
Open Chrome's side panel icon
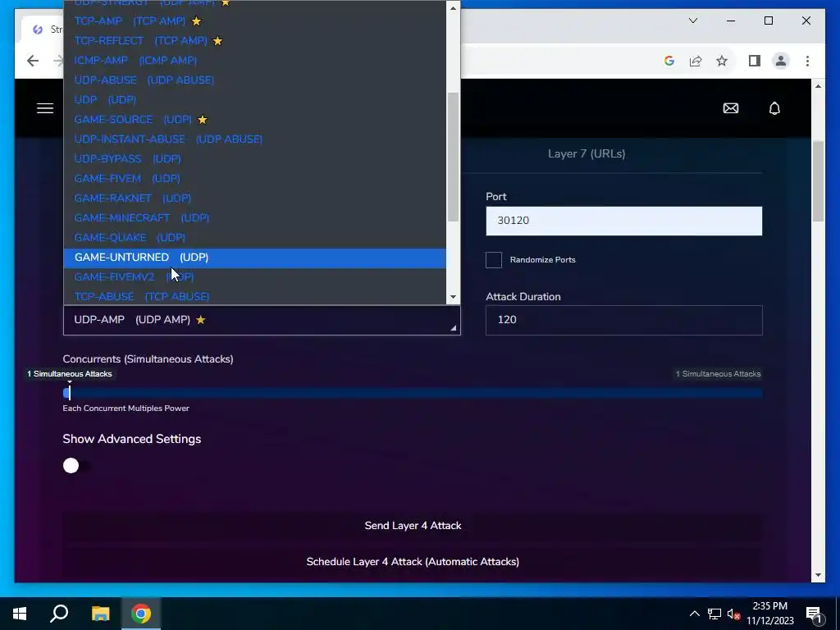[755, 61]
